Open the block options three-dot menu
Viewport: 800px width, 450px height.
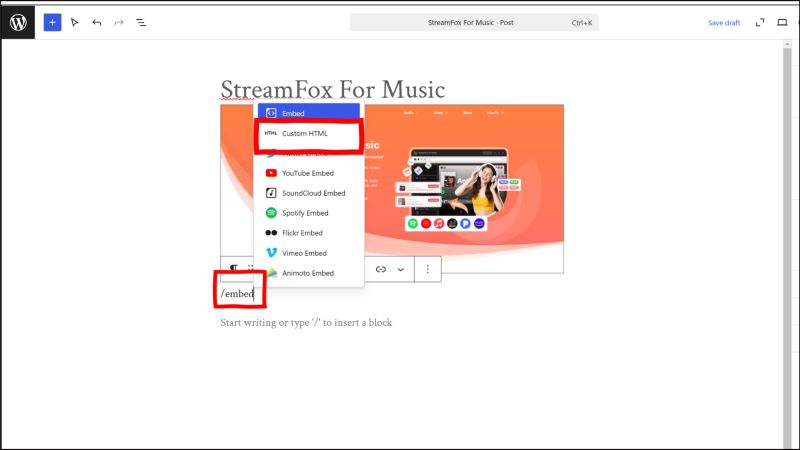point(428,269)
